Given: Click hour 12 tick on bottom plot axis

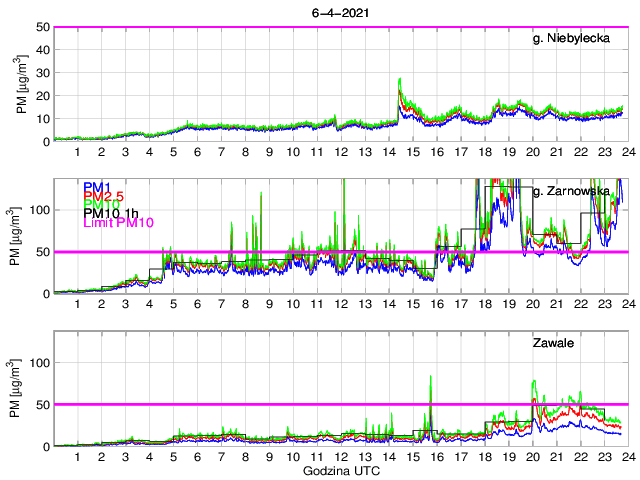Looking at the screenshot, I should tap(341, 456).
